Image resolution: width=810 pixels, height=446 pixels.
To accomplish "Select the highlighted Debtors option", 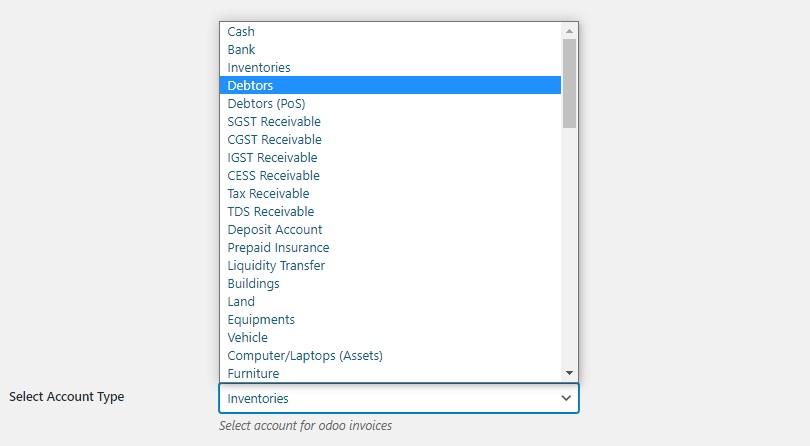I will (x=391, y=85).
